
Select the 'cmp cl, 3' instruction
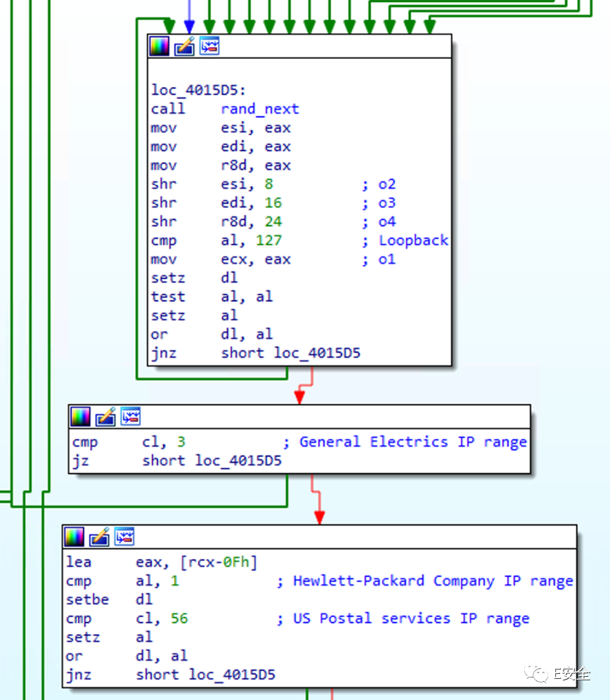[x=129, y=441]
